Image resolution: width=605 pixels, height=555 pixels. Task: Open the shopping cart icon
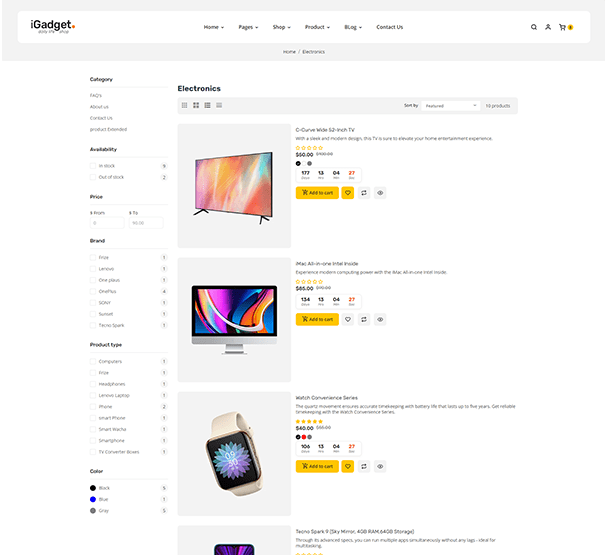[x=563, y=27]
